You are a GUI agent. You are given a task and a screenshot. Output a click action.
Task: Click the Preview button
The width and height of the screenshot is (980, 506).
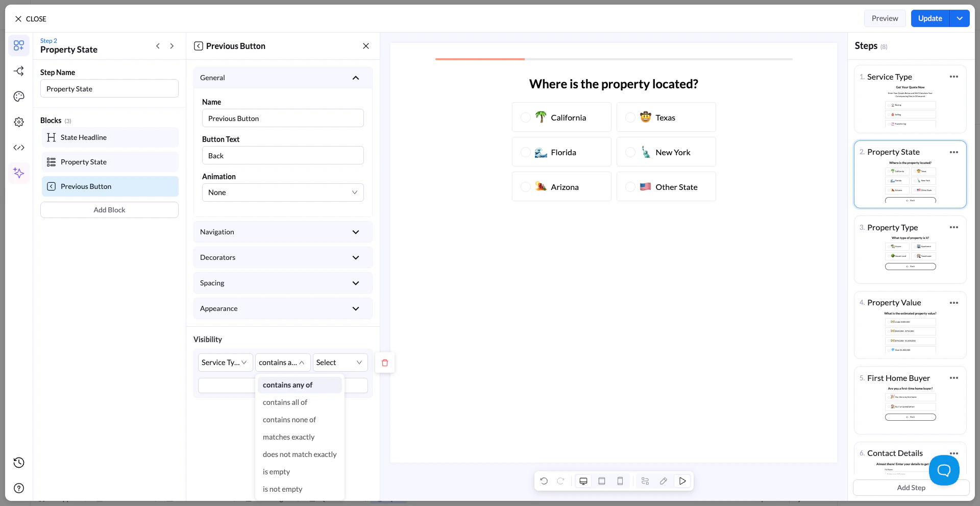point(885,18)
